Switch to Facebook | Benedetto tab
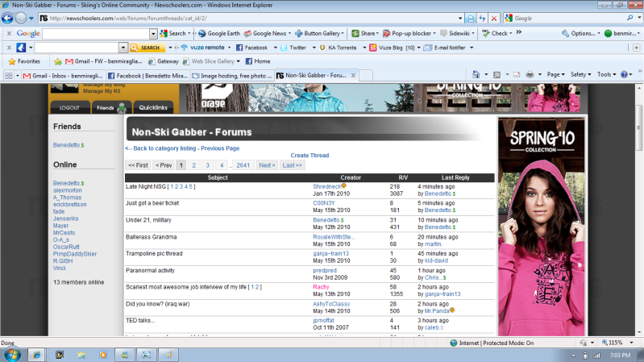The height and width of the screenshot is (362, 644). [x=147, y=76]
